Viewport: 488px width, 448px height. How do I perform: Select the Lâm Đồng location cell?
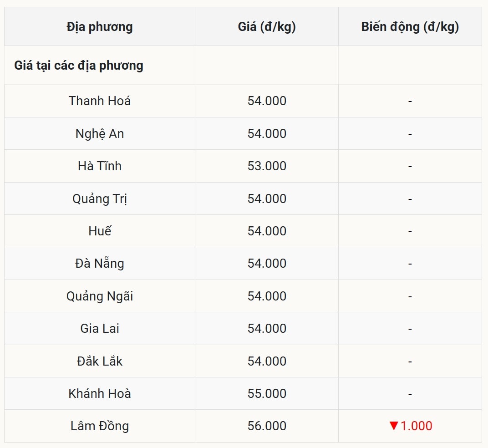[x=100, y=426]
